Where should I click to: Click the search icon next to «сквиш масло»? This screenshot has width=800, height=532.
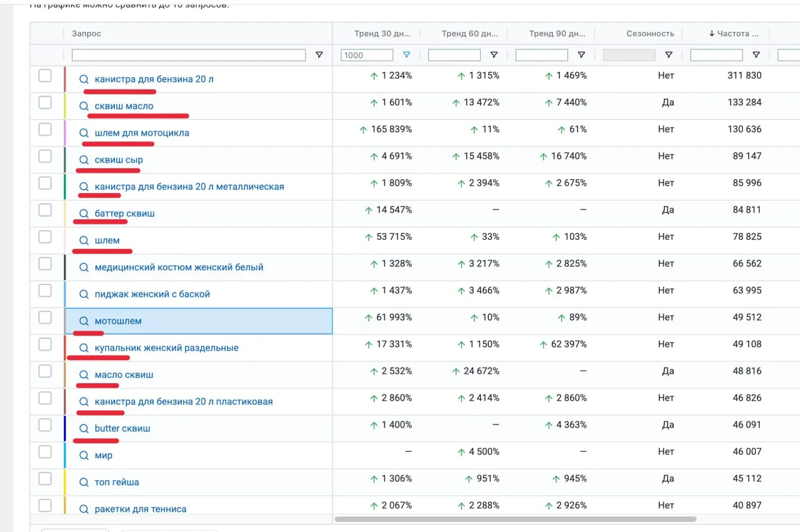click(84, 106)
